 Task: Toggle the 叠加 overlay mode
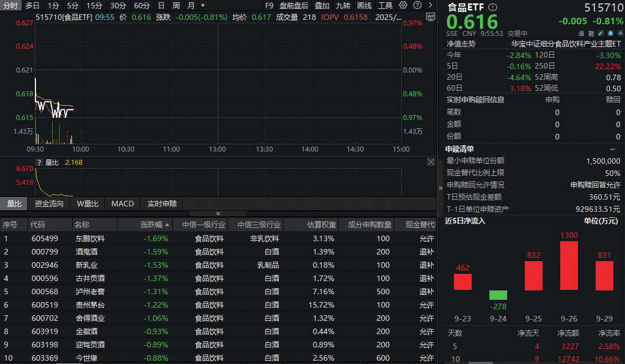[322, 6]
